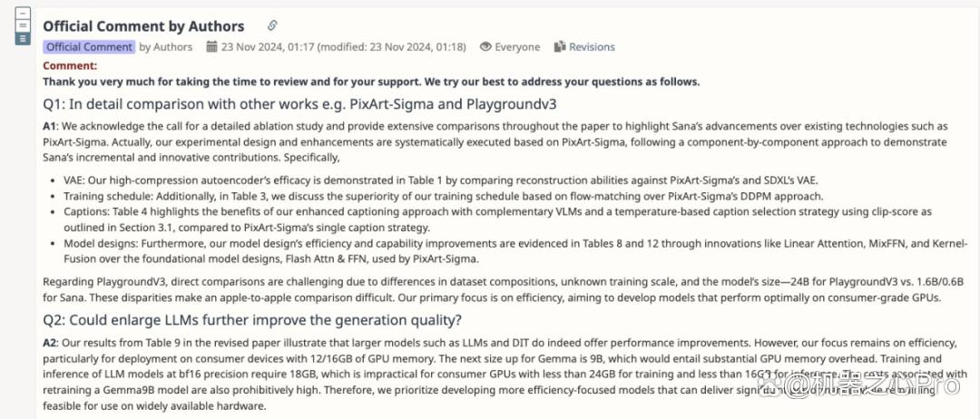Screen dimensions: 980x419
Task: Click the red Comment: label
Action: coord(70,65)
